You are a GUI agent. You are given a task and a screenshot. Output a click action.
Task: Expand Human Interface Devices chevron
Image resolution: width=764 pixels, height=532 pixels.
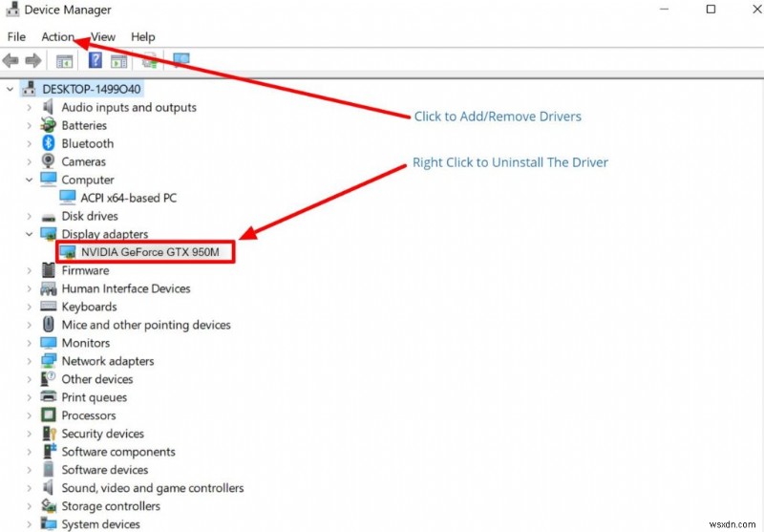tap(30, 288)
